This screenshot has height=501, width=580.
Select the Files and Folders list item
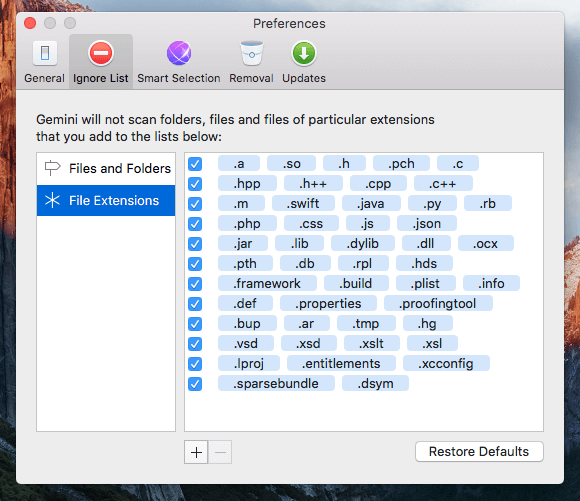click(106, 168)
